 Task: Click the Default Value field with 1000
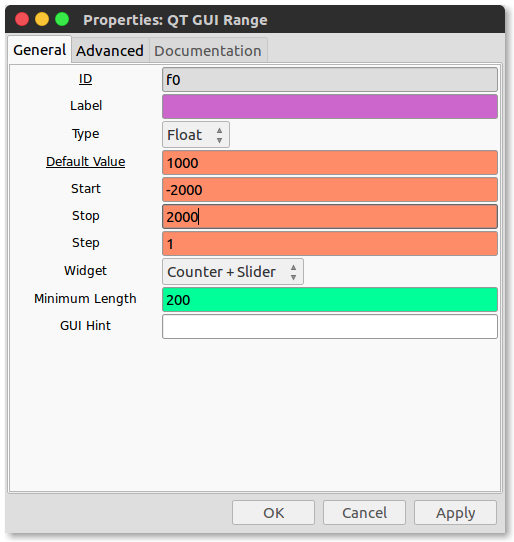[330, 162]
